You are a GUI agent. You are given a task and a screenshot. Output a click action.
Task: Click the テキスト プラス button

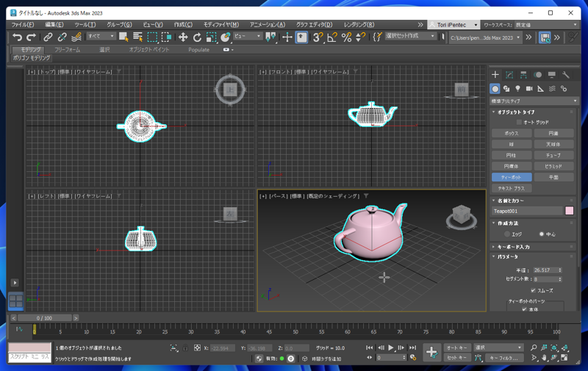512,188
